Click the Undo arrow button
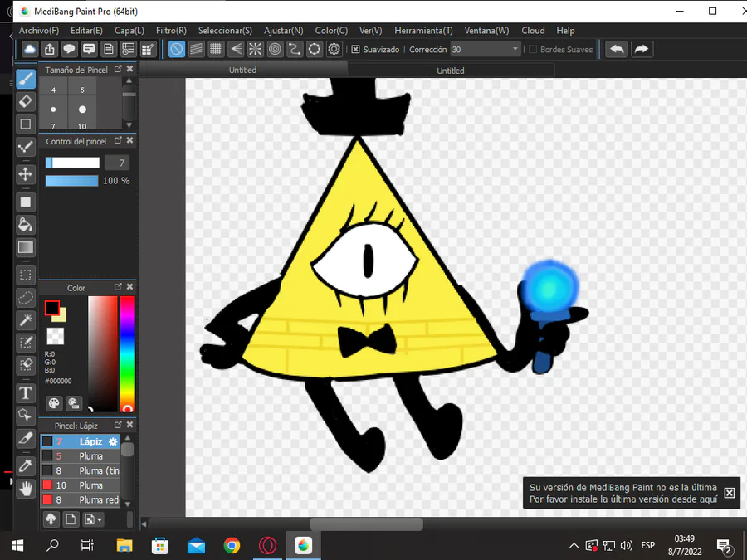747x560 pixels. 617,49
